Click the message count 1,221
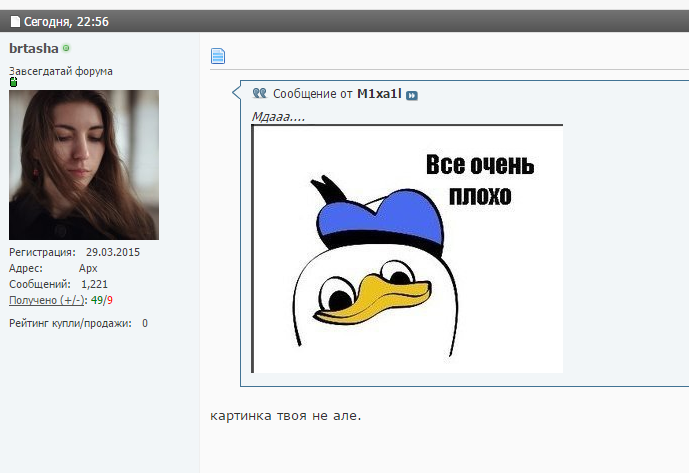This screenshot has height=473, width=689. (94, 284)
